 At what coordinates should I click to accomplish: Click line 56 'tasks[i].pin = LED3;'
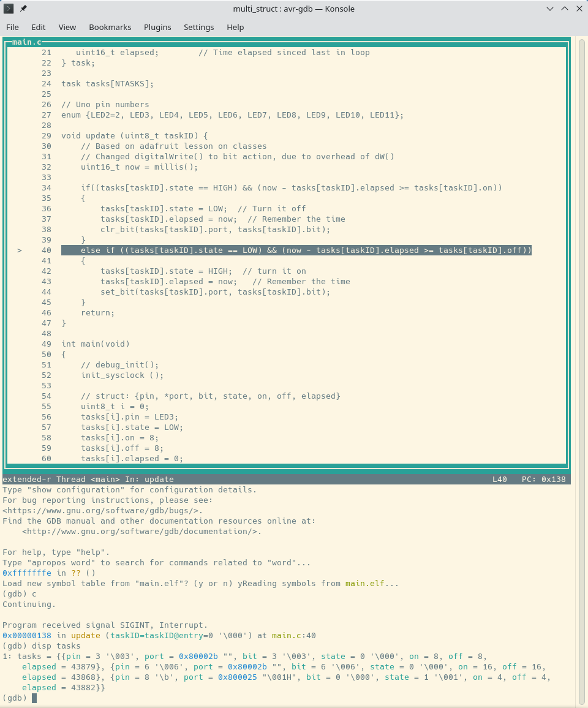tap(130, 416)
